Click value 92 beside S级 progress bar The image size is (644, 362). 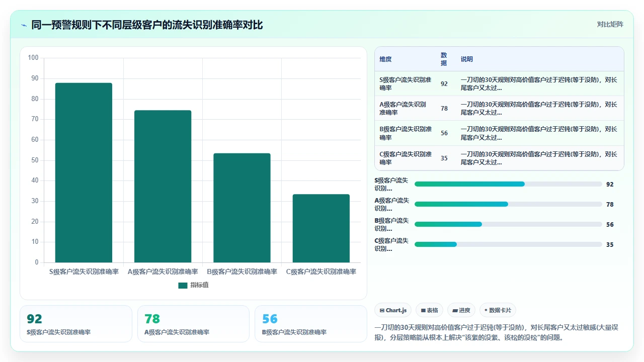coord(610,185)
